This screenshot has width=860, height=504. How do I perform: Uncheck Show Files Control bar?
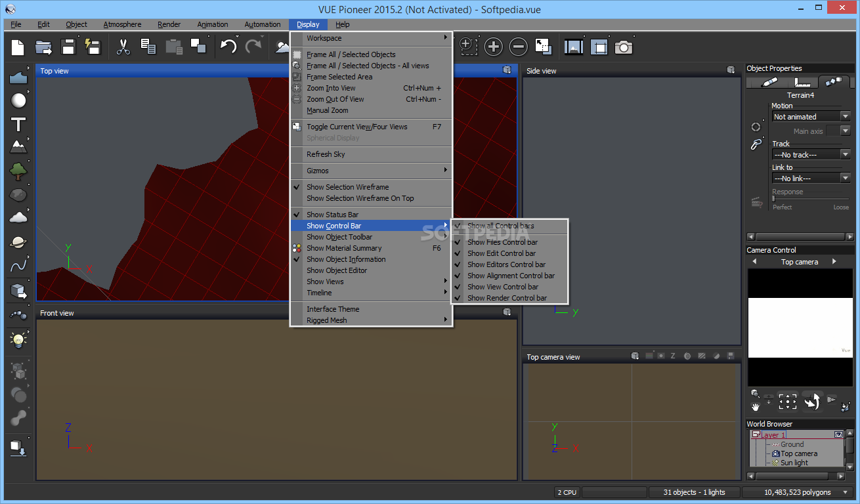click(x=509, y=242)
